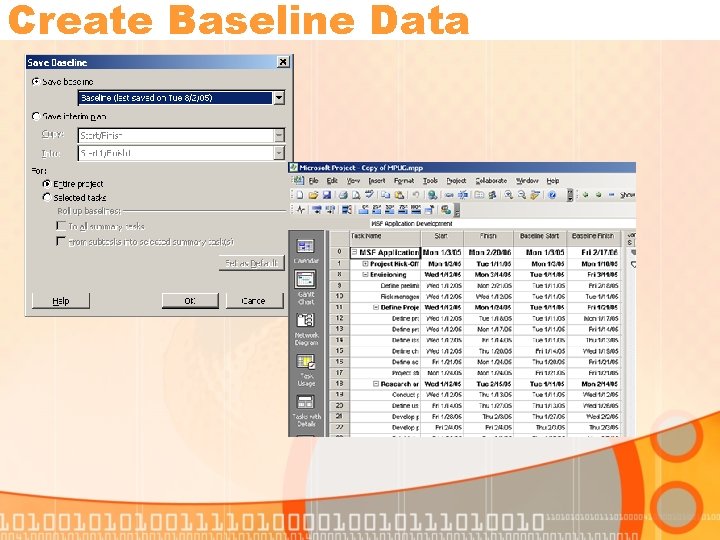The image size is (720, 540).
Task: Click the Baseline Start column header
Action: tap(540, 238)
